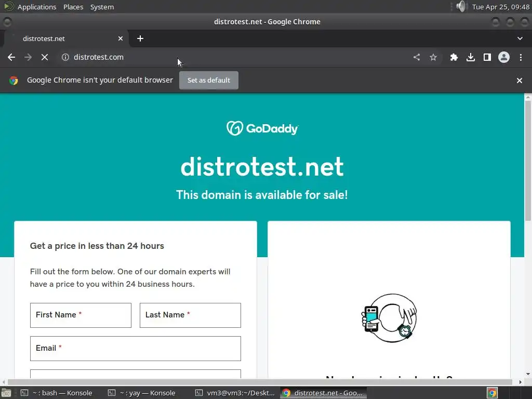
Task: Select the distrotest.net browser tab
Action: tap(66, 38)
